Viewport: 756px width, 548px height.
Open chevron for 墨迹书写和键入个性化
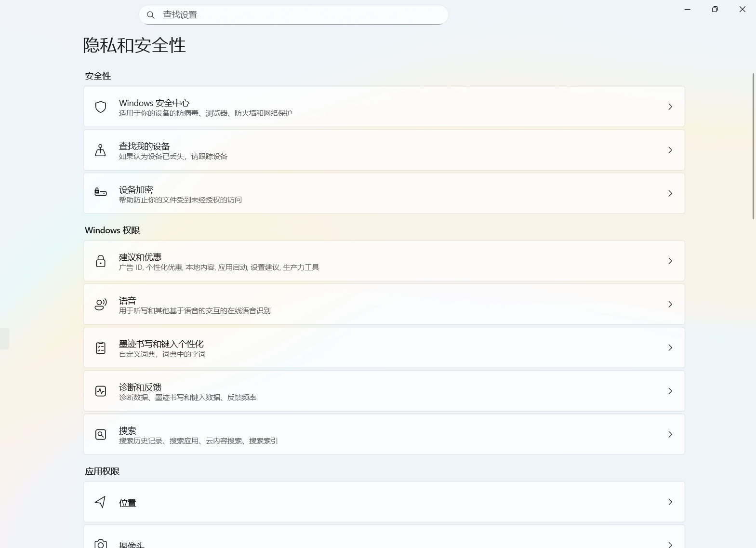pos(670,348)
